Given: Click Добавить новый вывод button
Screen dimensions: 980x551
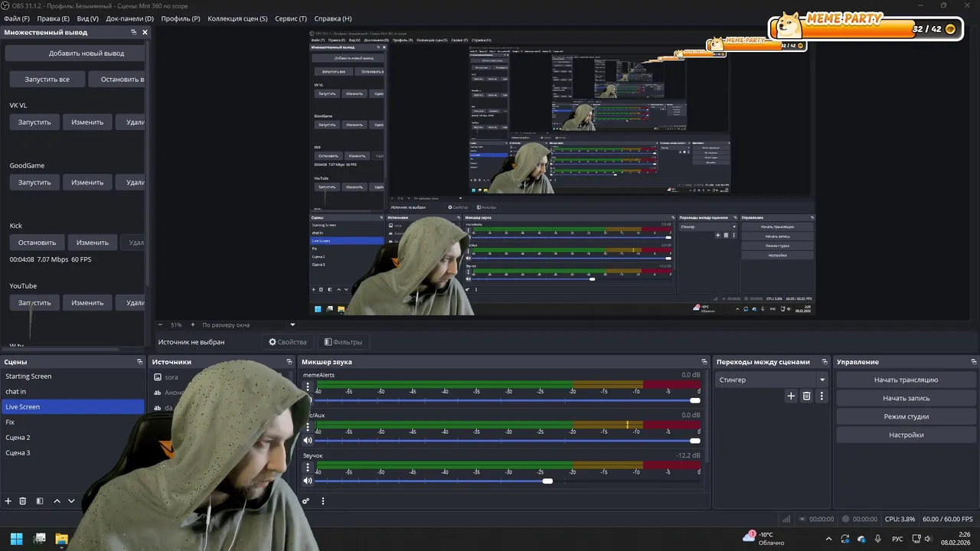Looking at the screenshot, I should click(x=75, y=53).
